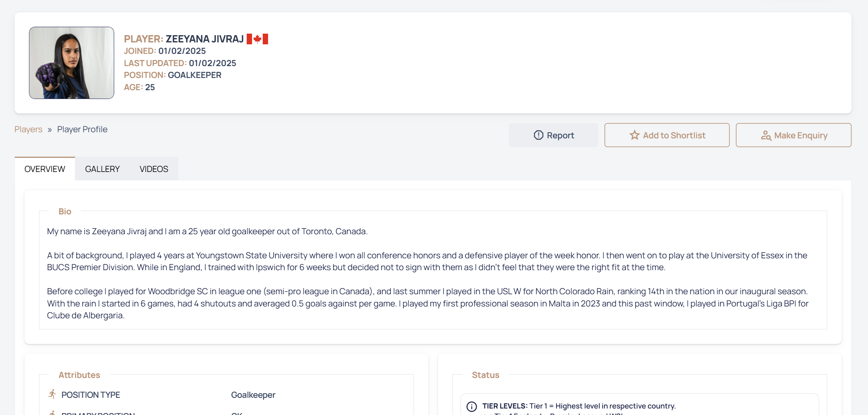Click the Player Profile breadcrumb
The height and width of the screenshot is (415, 868).
(x=82, y=130)
